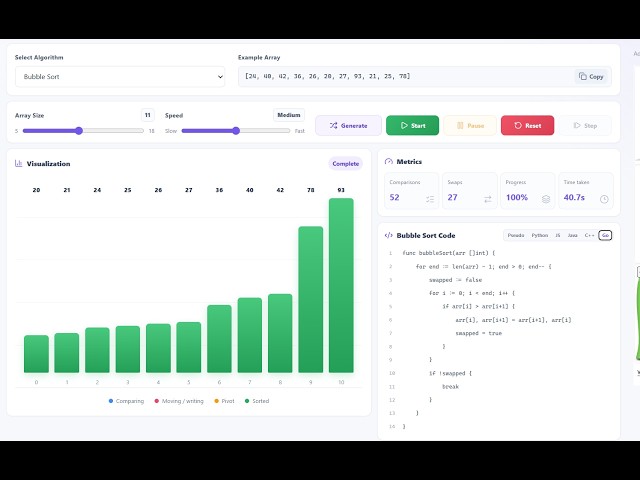Screen dimensions: 640x480
Task: Click code line containing 'break'
Action: pos(451,387)
